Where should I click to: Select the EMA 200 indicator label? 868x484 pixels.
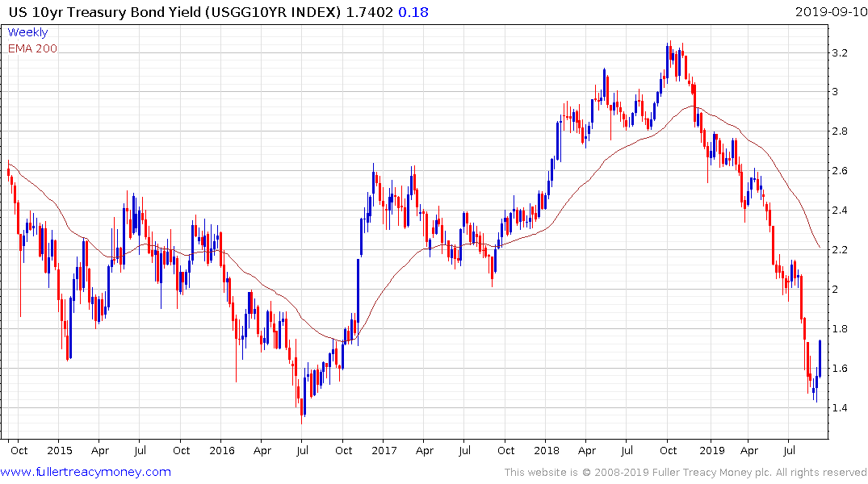[x=32, y=48]
